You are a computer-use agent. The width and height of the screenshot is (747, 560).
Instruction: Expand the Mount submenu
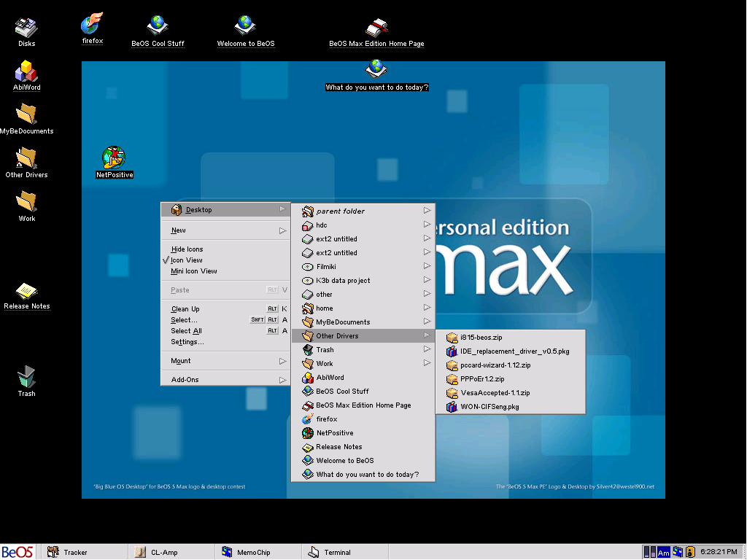coord(225,360)
